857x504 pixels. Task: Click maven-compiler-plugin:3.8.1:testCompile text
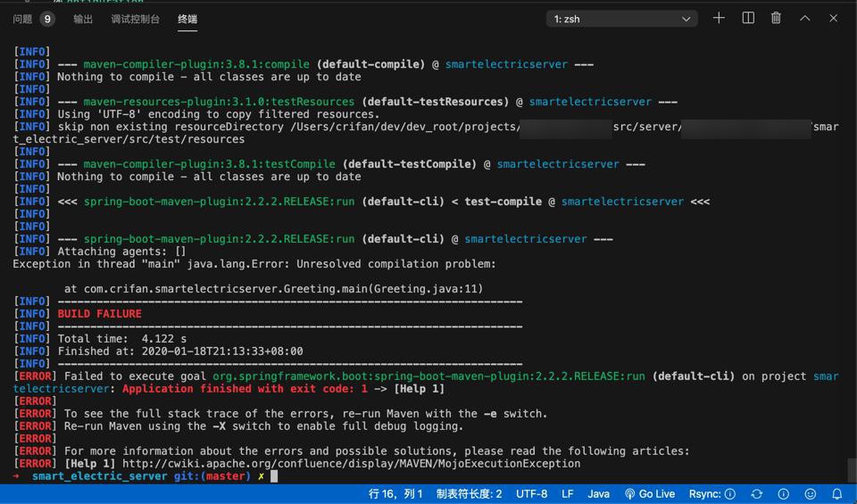209,164
